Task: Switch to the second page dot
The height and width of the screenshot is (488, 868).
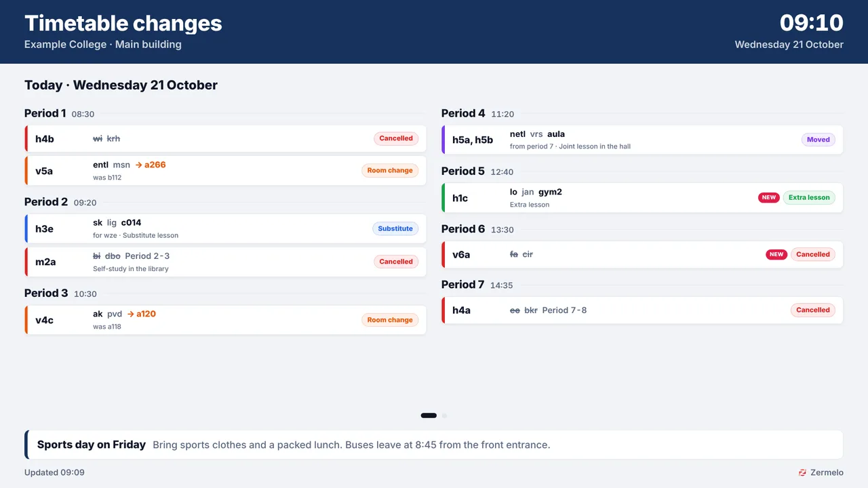Action: click(x=444, y=415)
